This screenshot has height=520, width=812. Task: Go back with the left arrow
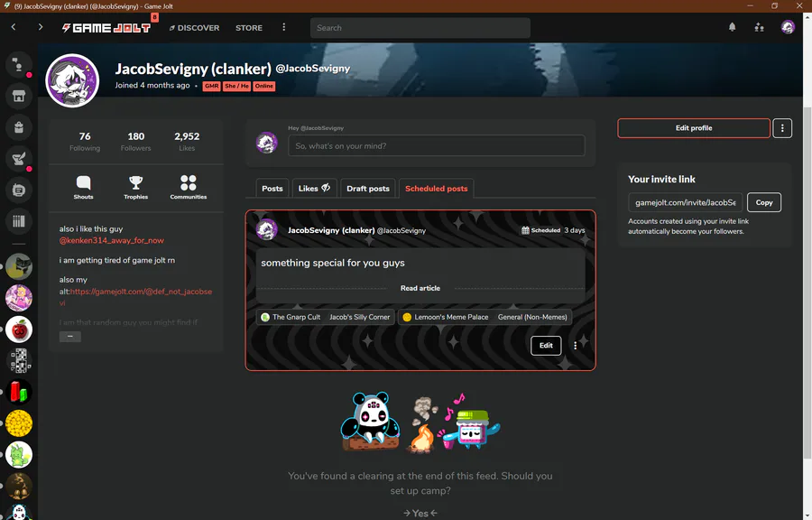14,27
